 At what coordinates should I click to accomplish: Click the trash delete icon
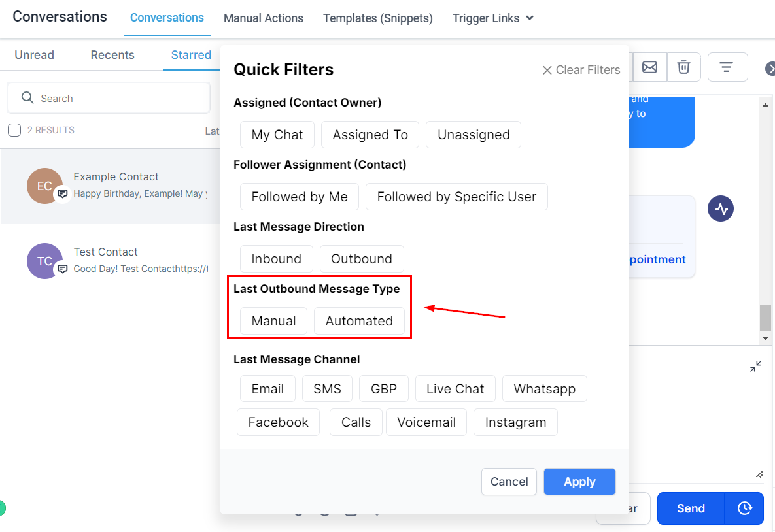coord(683,67)
